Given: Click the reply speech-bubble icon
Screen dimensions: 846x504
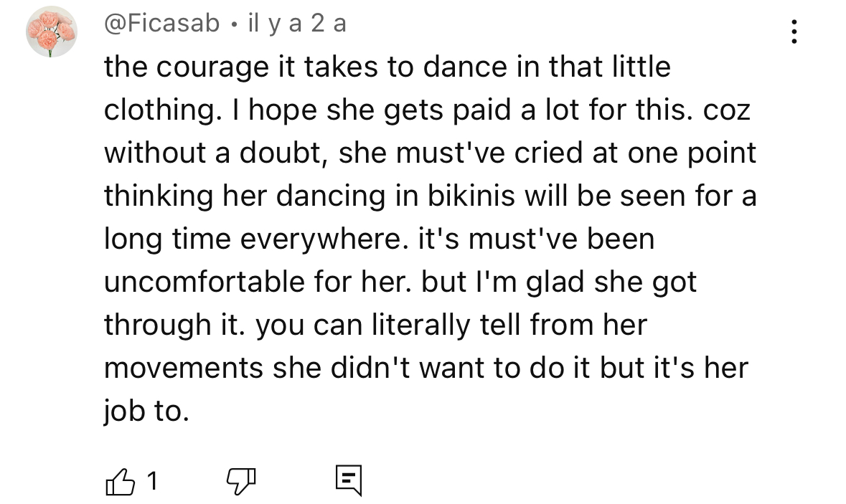Looking at the screenshot, I should point(349,480).
